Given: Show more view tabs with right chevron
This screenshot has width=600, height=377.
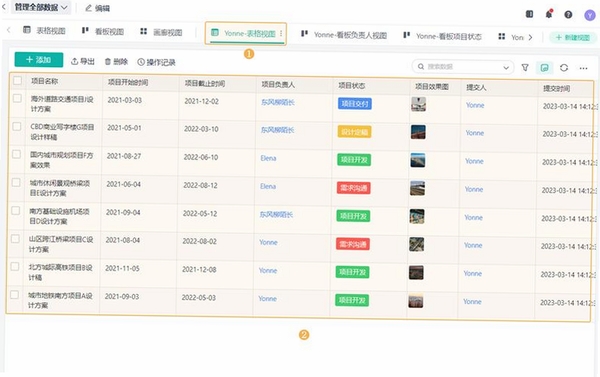Looking at the screenshot, I should pyautogui.click(x=530, y=37).
